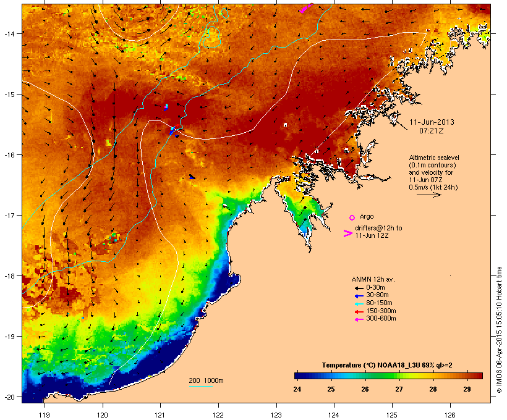
Task: Click the '0.5m/s (1kt 24h)' label
Action: tap(433, 187)
